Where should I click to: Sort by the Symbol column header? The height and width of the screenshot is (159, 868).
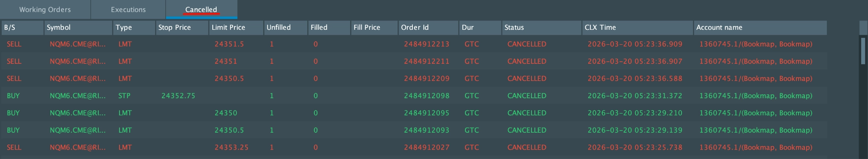(78, 28)
